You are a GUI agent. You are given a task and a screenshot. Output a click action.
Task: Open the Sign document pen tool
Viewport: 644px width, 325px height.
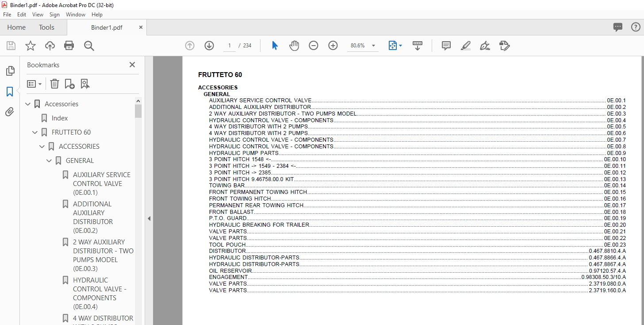pyautogui.click(x=485, y=46)
